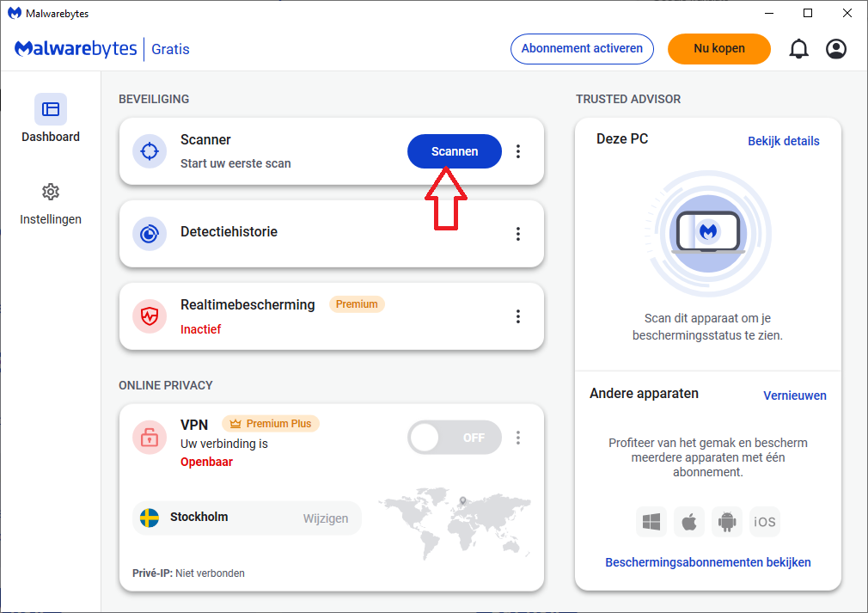Minimize the Malwarebytes window

pyautogui.click(x=769, y=13)
